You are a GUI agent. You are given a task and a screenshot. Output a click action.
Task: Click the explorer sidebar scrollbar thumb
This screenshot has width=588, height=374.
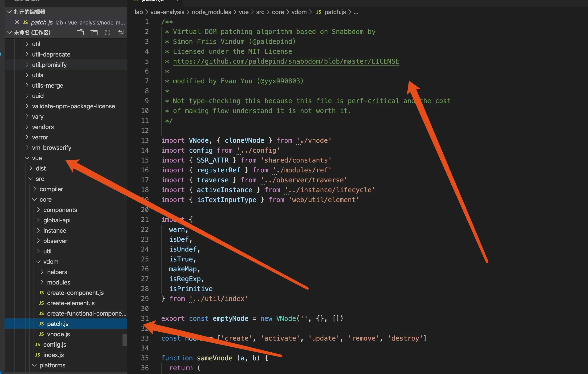(125, 340)
